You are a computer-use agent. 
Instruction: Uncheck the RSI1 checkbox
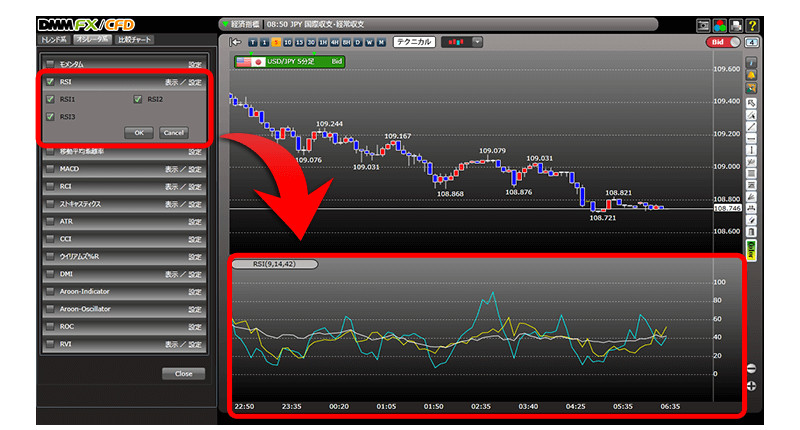coord(50,99)
